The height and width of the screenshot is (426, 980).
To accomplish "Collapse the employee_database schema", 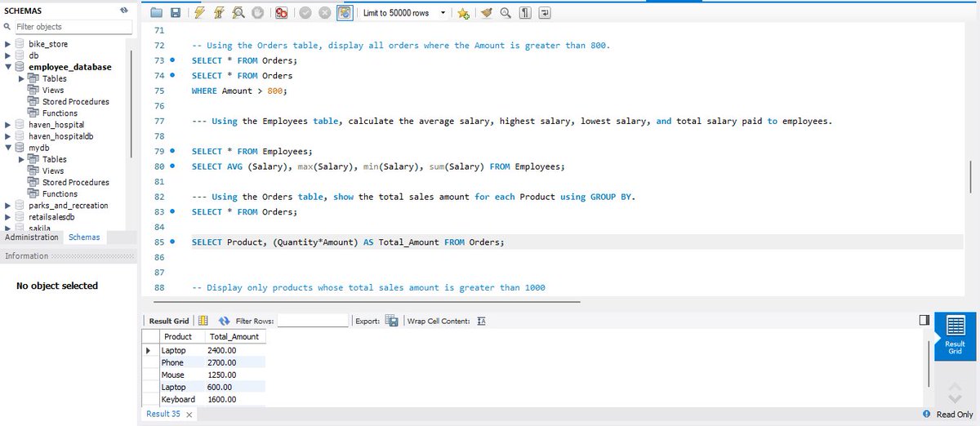I will 8,67.
